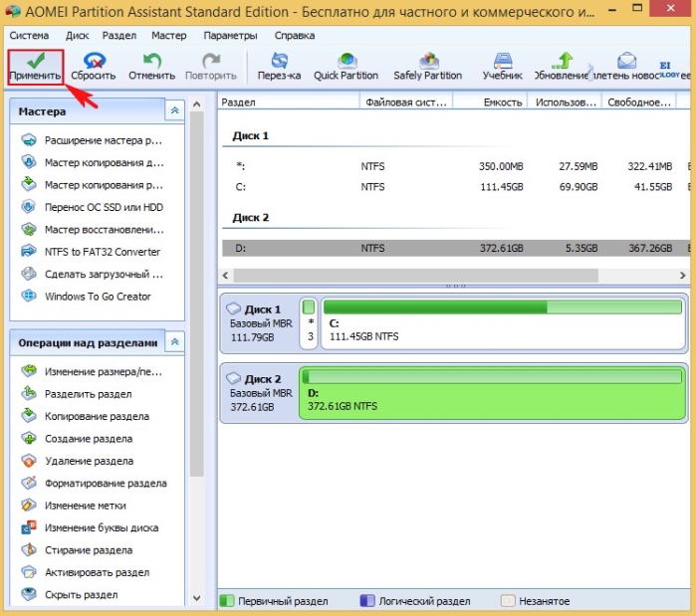
Task: Start Перенос ОС SSD или HDD
Action: click(x=93, y=207)
